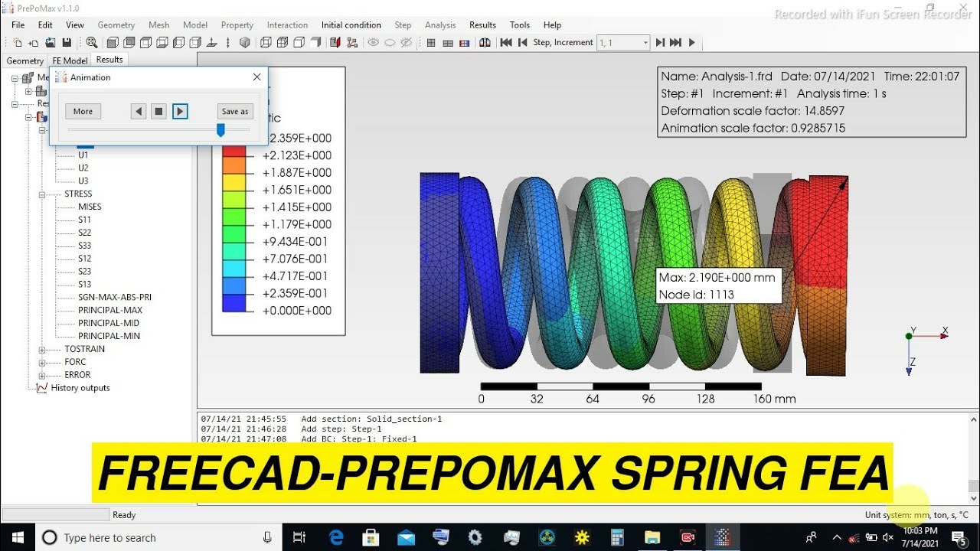The image size is (980, 551).
Task: Switch to the Geometry tab
Action: [25, 60]
